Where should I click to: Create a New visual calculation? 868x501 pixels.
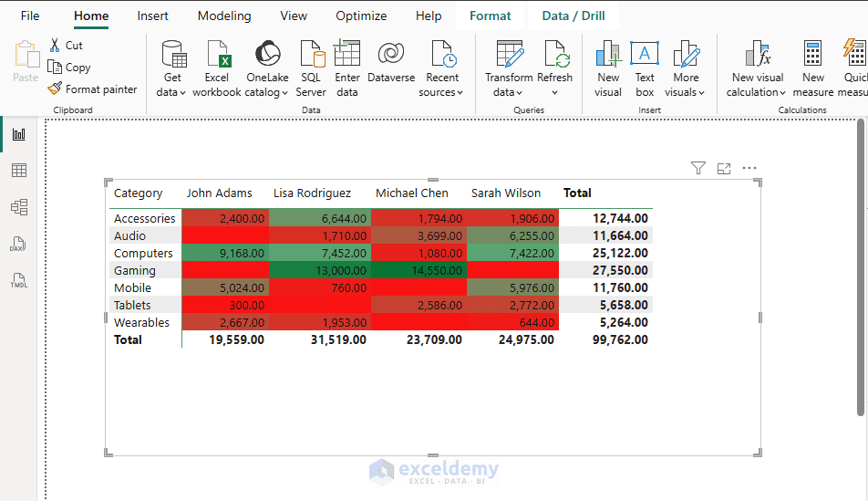[x=758, y=69]
